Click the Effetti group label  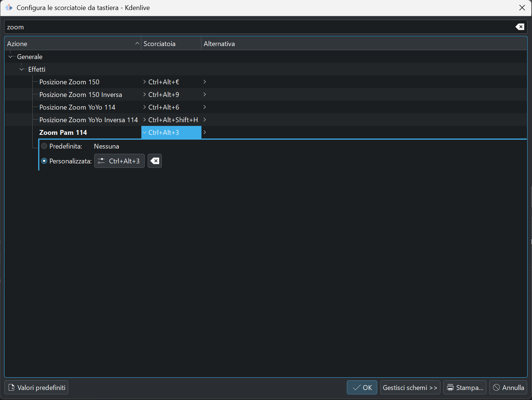37,69
